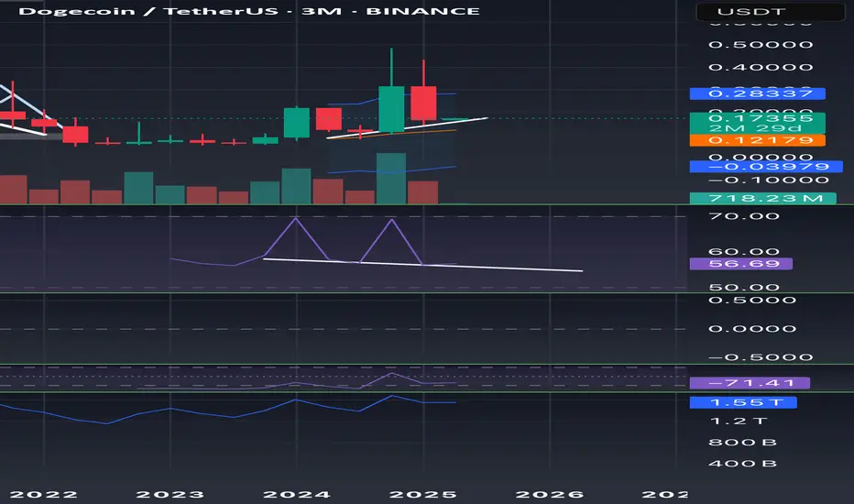The image size is (854, 504).
Task: Open the USDT currency selector
Action: 770,11
